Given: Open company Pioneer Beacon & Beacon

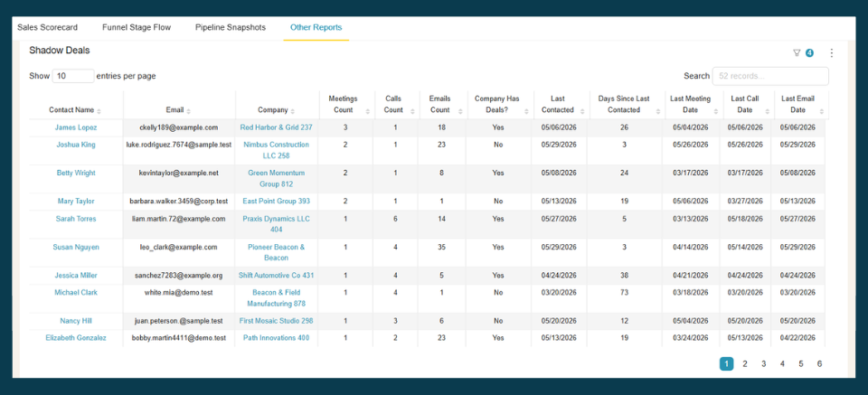Looking at the screenshot, I should click(277, 252).
